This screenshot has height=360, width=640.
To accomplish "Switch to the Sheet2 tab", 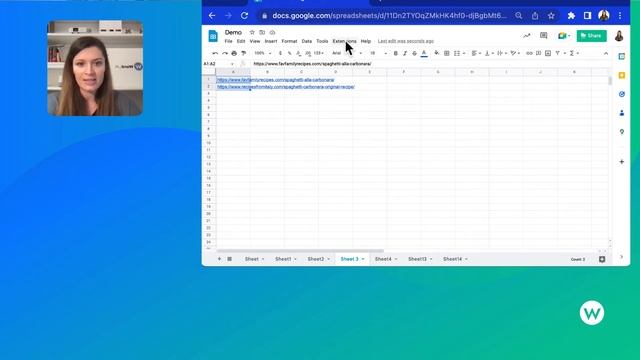I will pyautogui.click(x=316, y=259).
